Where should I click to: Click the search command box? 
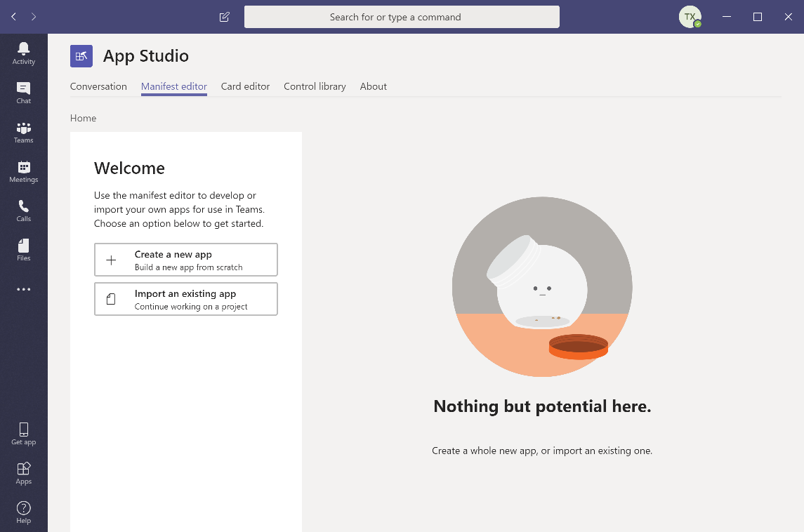click(402, 17)
